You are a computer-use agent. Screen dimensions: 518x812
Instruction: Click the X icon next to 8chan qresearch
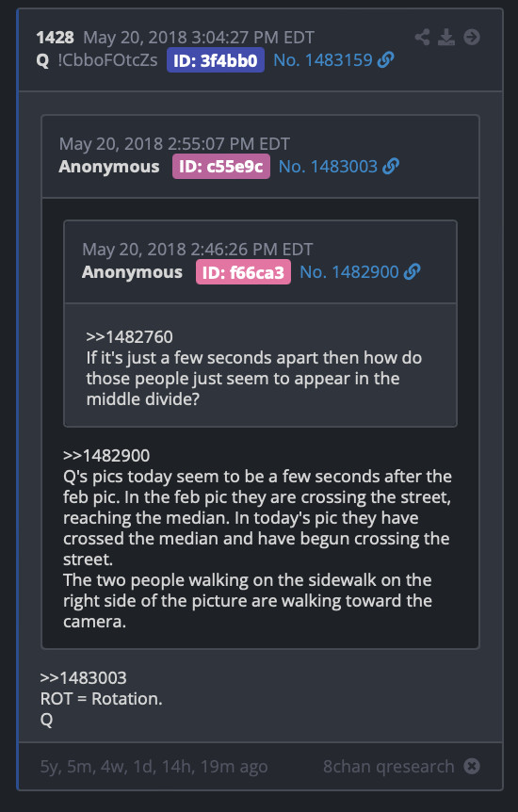click(x=471, y=766)
